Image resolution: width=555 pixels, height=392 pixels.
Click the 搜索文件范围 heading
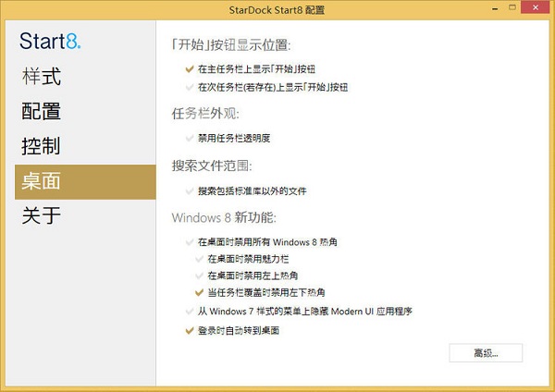pyautogui.click(x=212, y=165)
